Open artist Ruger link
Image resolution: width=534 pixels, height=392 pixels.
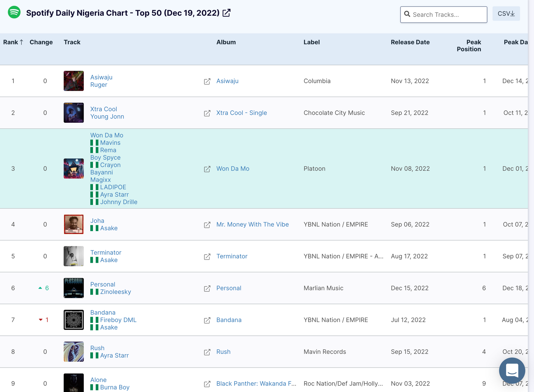tap(99, 85)
